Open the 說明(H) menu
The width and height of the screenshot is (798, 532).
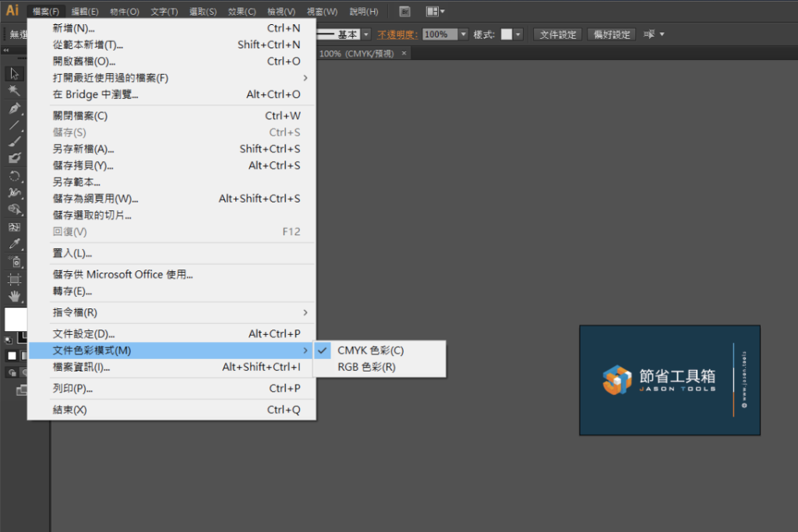pos(363,11)
